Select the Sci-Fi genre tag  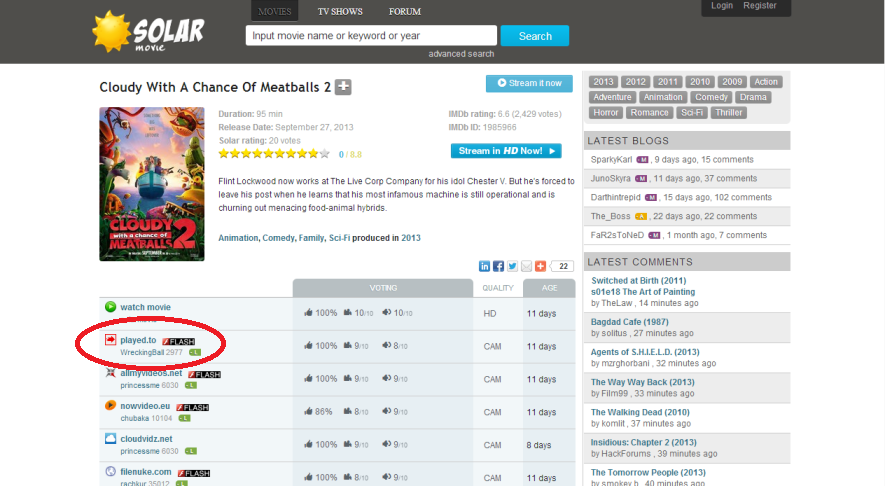pyautogui.click(x=691, y=112)
